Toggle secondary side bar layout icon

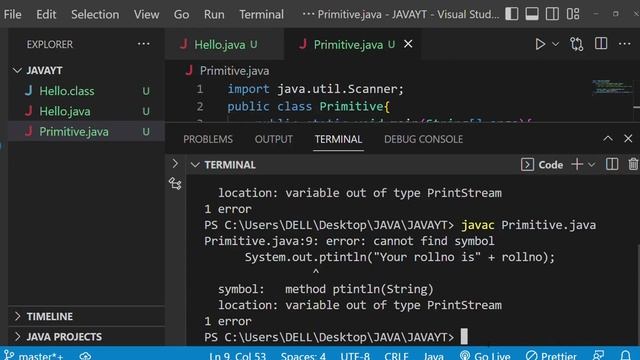552,14
